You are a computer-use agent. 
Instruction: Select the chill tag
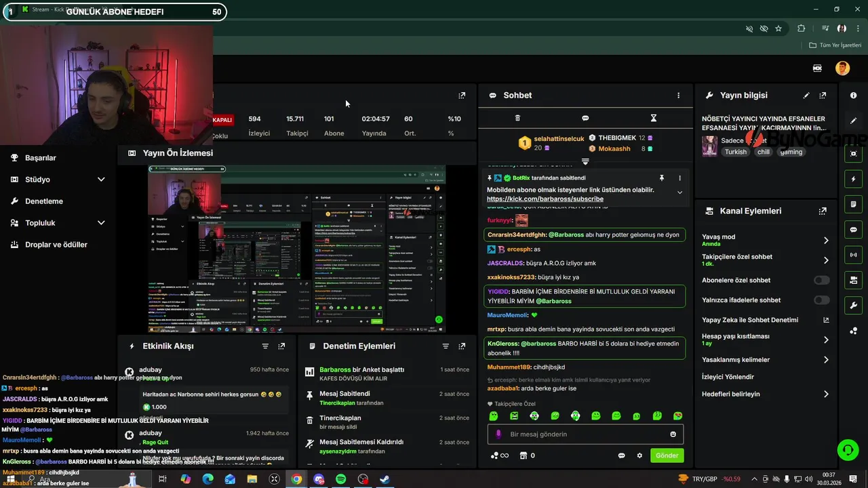[764, 152]
